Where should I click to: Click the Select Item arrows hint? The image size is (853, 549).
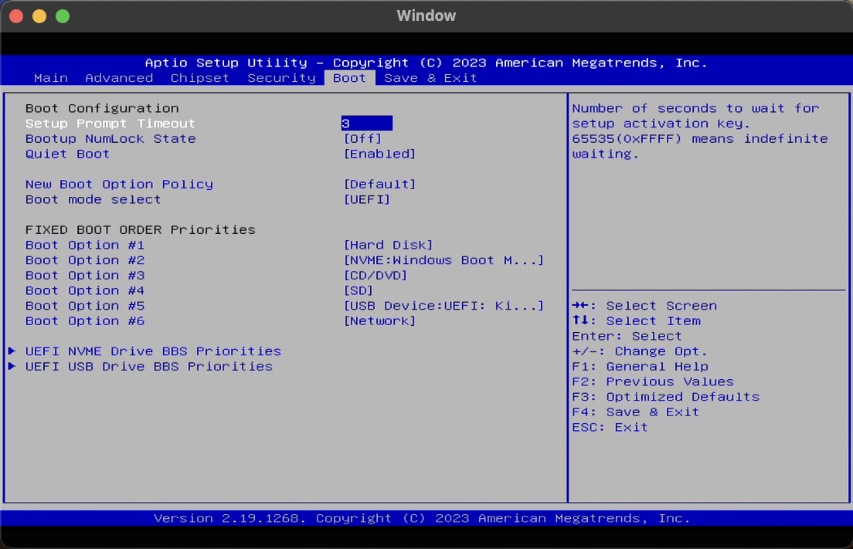click(x=636, y=321)
